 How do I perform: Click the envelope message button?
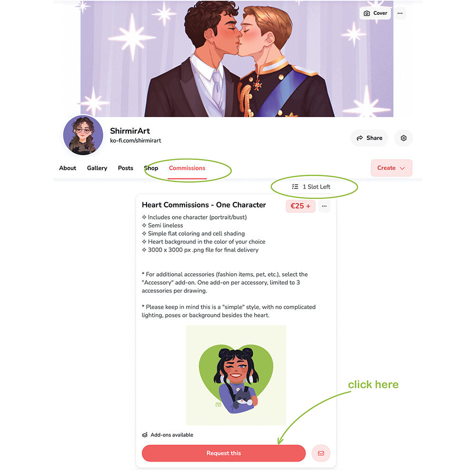(x=321, y=453)
